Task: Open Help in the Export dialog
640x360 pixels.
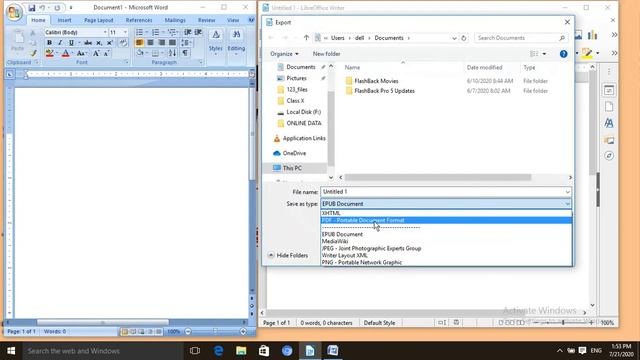Action: click(x=563, y=54)
